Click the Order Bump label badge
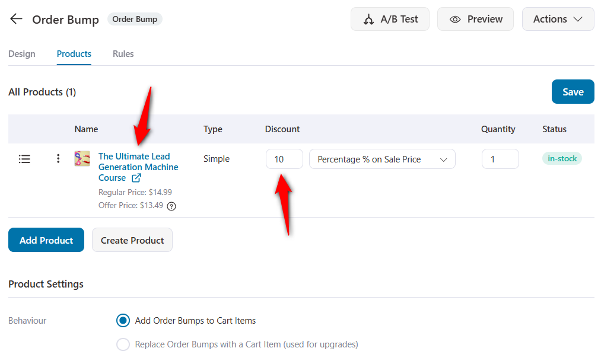 135,19
